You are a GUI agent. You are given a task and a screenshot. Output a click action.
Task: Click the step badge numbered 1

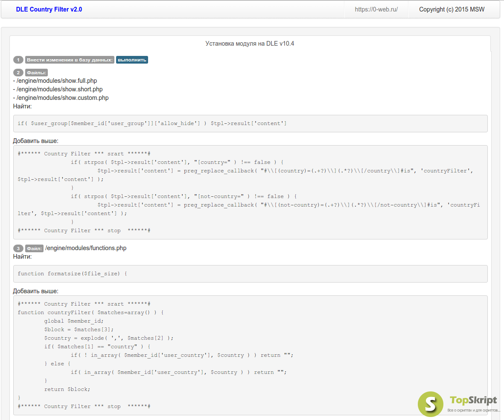18,60
